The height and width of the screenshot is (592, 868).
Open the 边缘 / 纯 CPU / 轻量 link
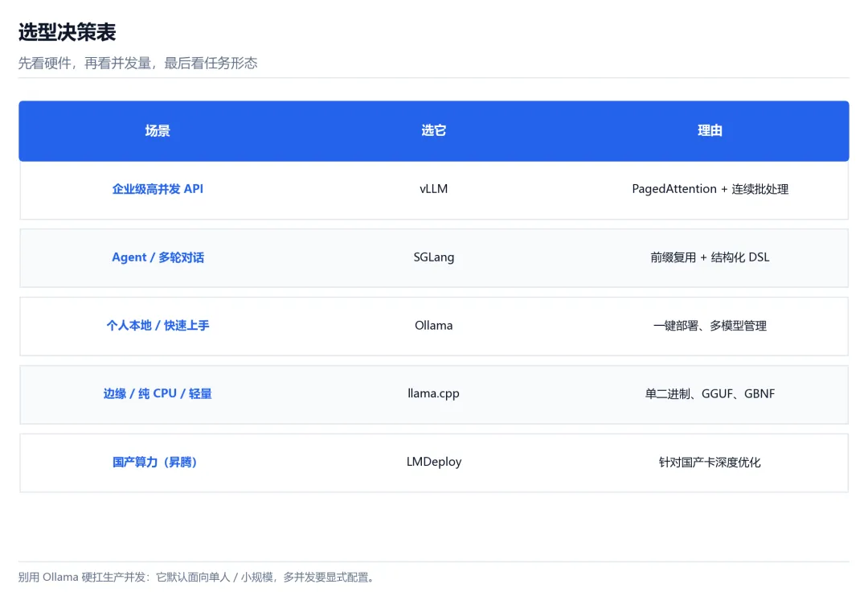tap(158, 394)
